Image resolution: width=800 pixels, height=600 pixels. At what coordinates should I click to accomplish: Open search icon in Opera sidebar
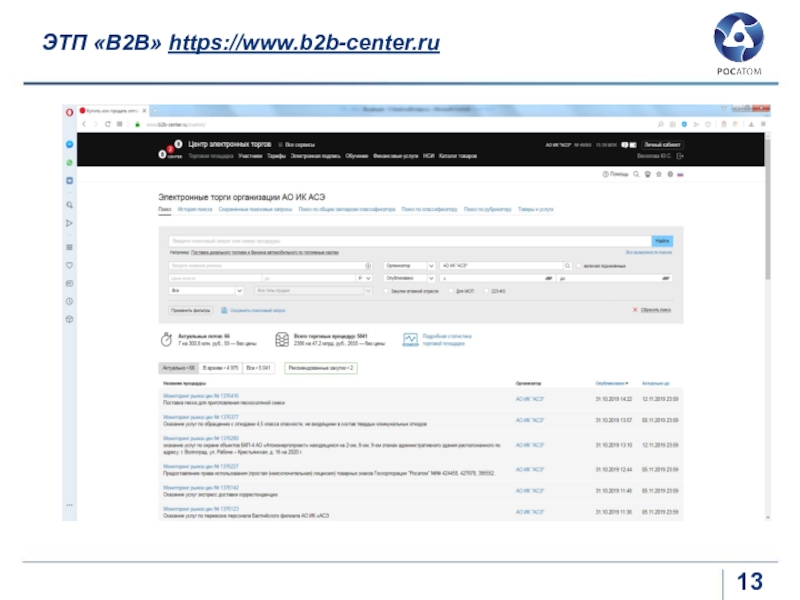(x=69, y=205)
